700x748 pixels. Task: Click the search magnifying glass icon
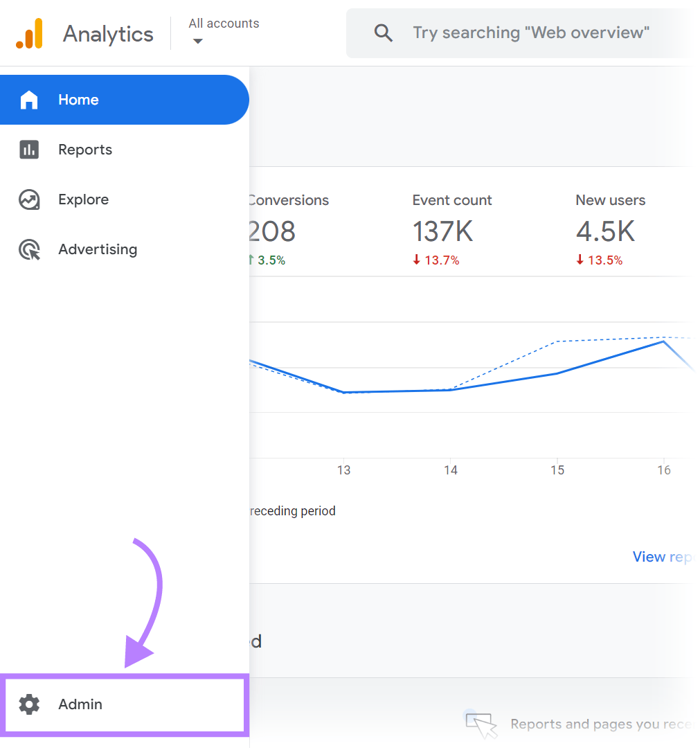383,33
